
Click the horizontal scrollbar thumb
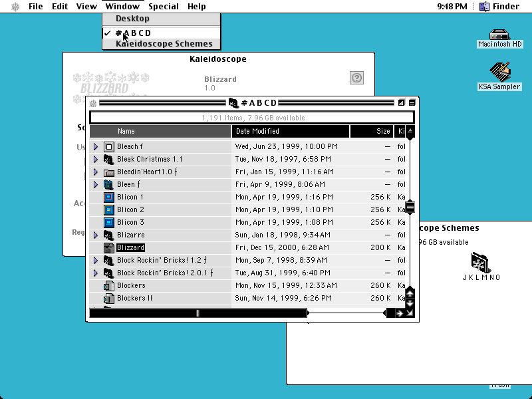pos(198,313)
